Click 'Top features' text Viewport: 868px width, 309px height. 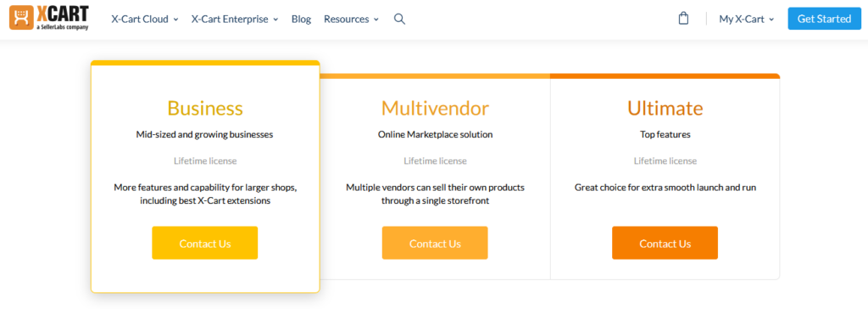pyautogui.click(x=665, y=134)
